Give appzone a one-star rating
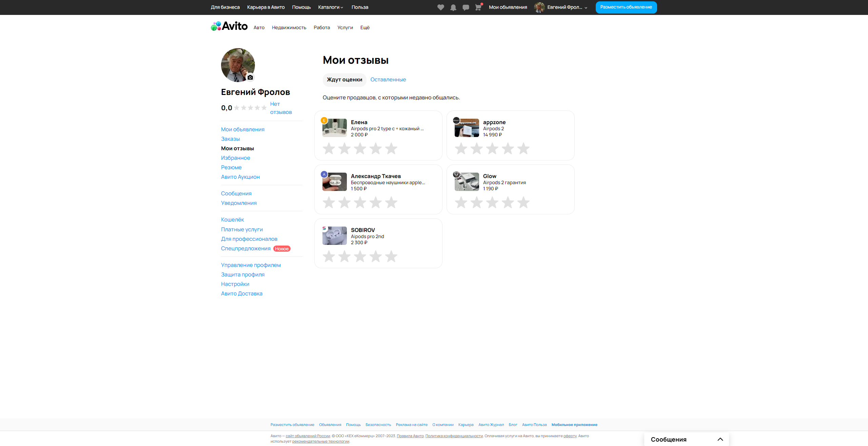This screenshot has height=446, width=868. pos(461,149)
